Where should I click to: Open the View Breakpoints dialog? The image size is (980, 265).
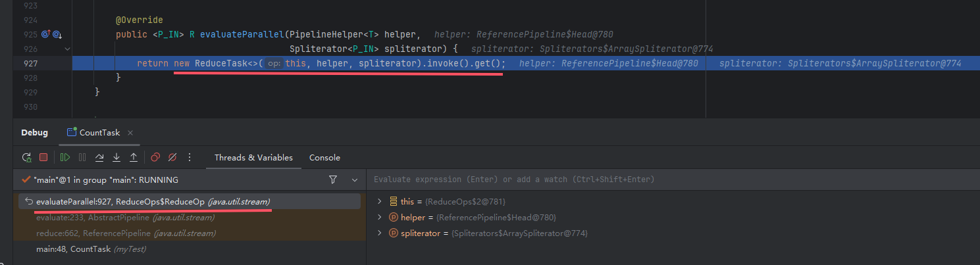click(155, 158)
